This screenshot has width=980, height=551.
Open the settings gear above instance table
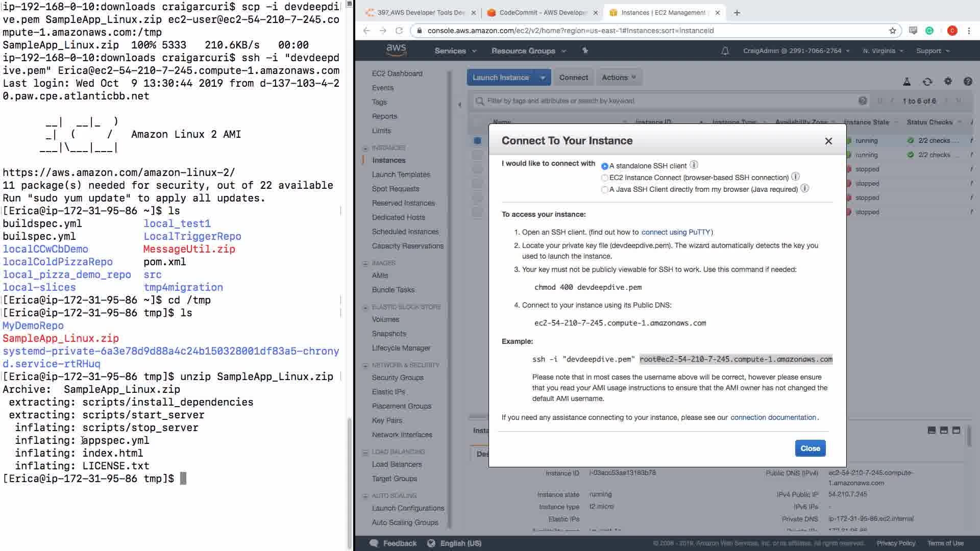coord(948,81)
